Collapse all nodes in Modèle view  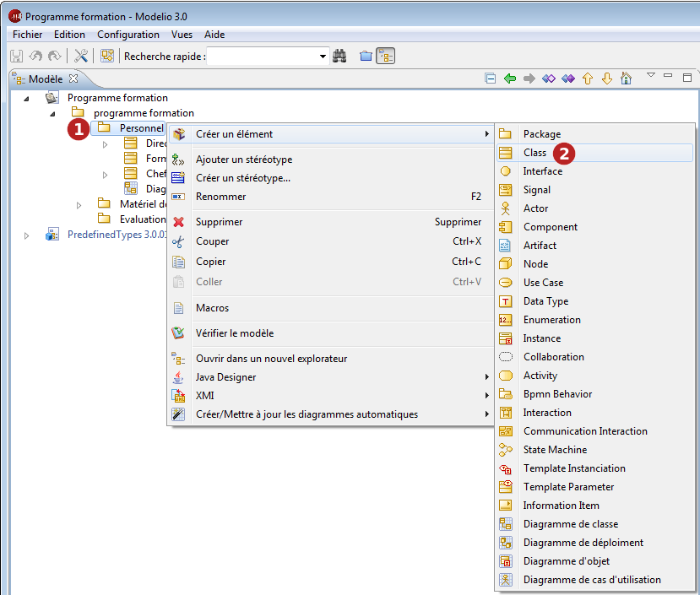[491, 78]
